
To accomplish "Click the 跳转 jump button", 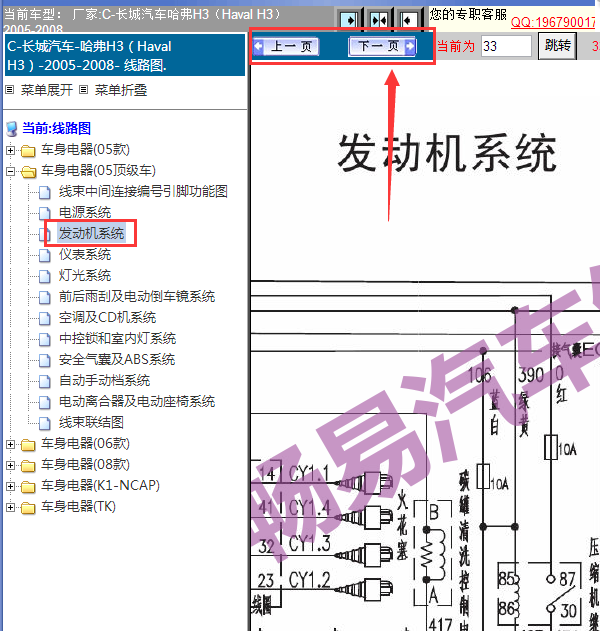I will [x=557, y=46].
